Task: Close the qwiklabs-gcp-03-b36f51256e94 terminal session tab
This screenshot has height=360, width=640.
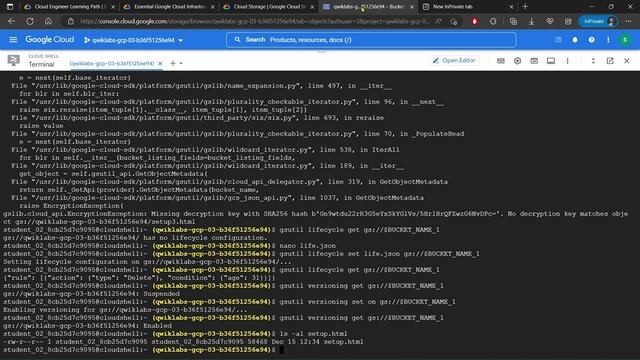Action: pos(160,63)
